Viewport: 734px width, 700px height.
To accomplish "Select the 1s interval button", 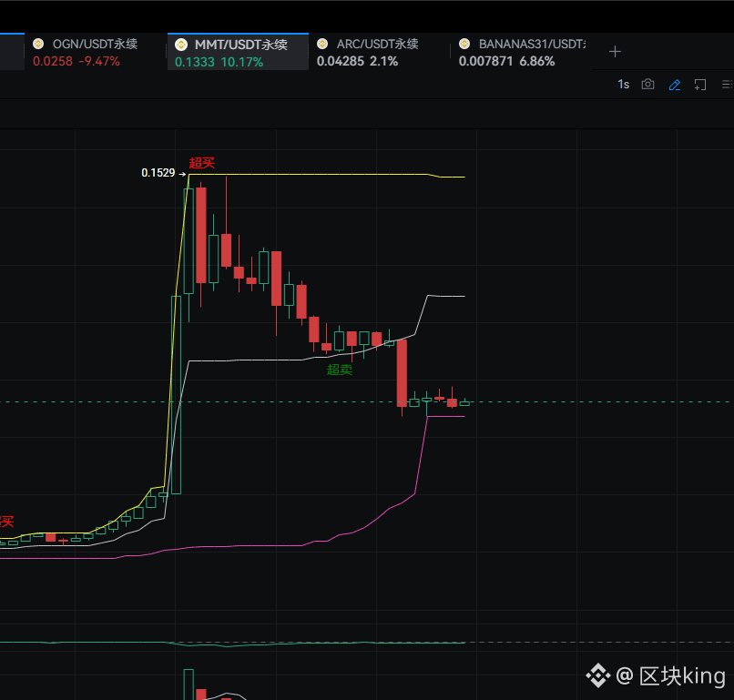I will coord(623,85).
